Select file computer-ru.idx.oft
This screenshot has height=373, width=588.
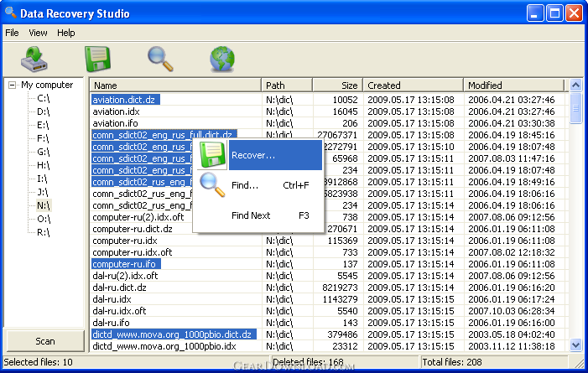pos(133,252)
